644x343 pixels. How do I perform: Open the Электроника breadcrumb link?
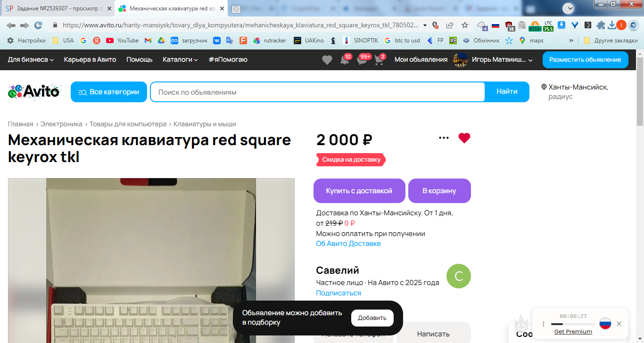coord(61,124)
